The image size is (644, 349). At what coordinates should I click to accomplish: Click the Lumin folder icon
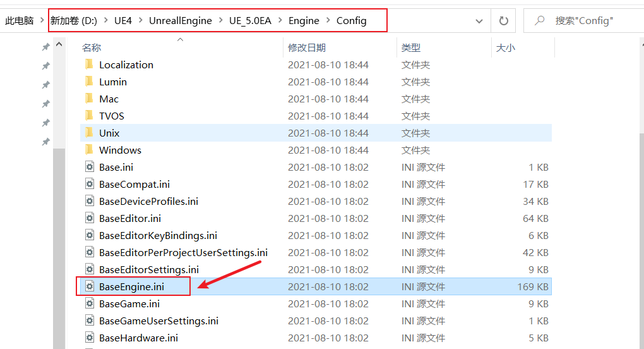click(89, 82)
